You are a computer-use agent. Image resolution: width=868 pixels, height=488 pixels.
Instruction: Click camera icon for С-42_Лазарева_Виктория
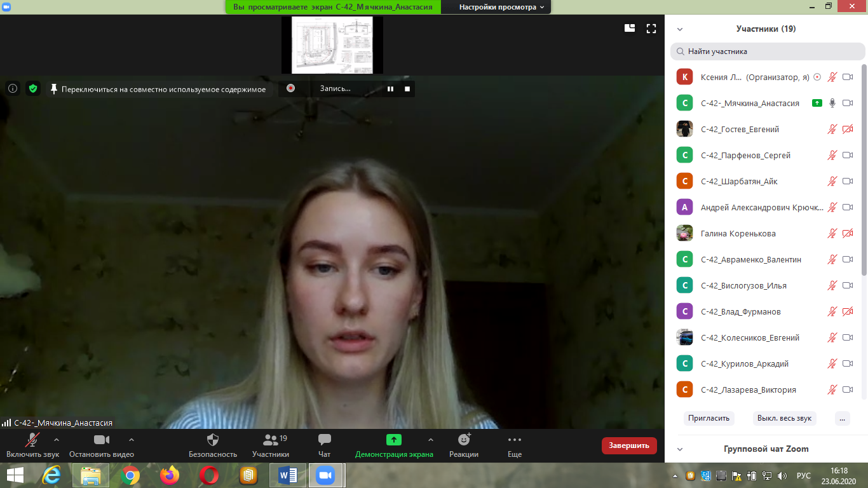tap(848, 390)
